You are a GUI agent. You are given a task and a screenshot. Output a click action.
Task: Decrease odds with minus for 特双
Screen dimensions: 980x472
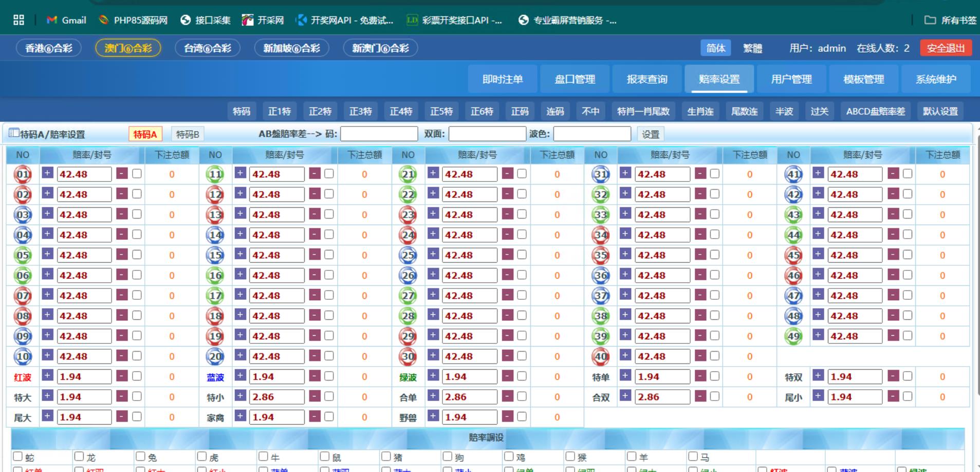click(893, 376)
